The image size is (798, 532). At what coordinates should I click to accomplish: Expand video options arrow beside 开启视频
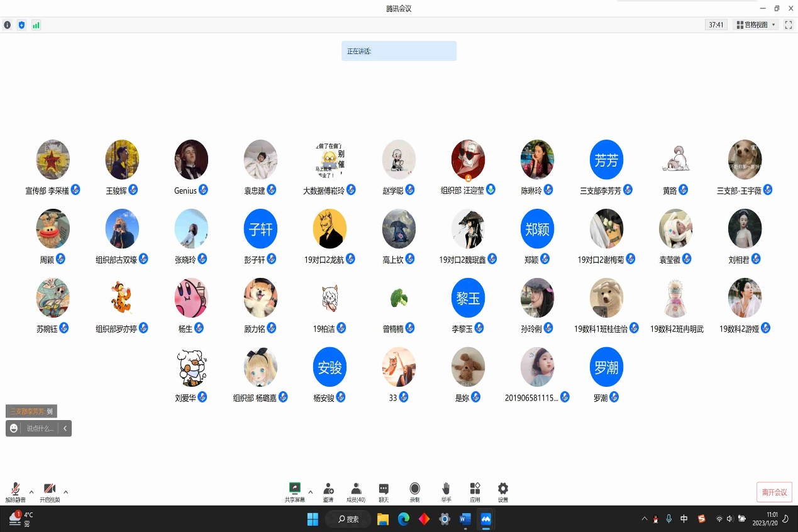tap(65, 492)
